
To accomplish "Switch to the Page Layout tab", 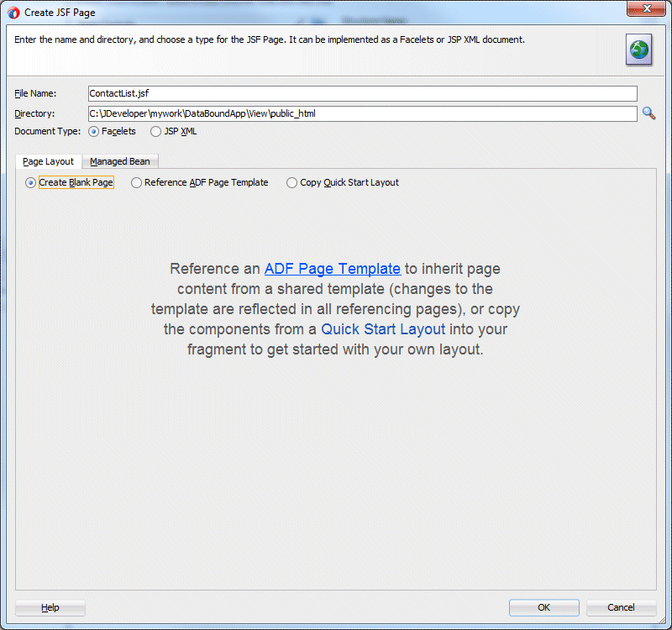I will pos(49,161).
